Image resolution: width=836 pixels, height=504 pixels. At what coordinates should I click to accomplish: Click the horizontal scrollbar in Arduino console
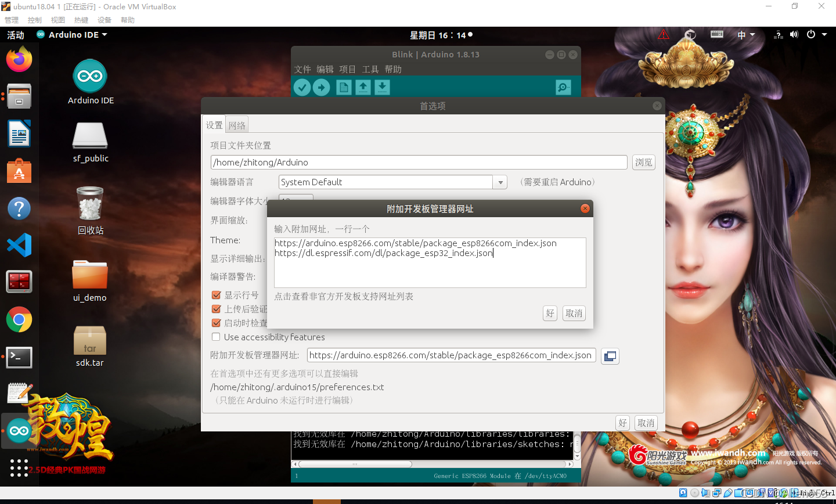coord(355,464)
